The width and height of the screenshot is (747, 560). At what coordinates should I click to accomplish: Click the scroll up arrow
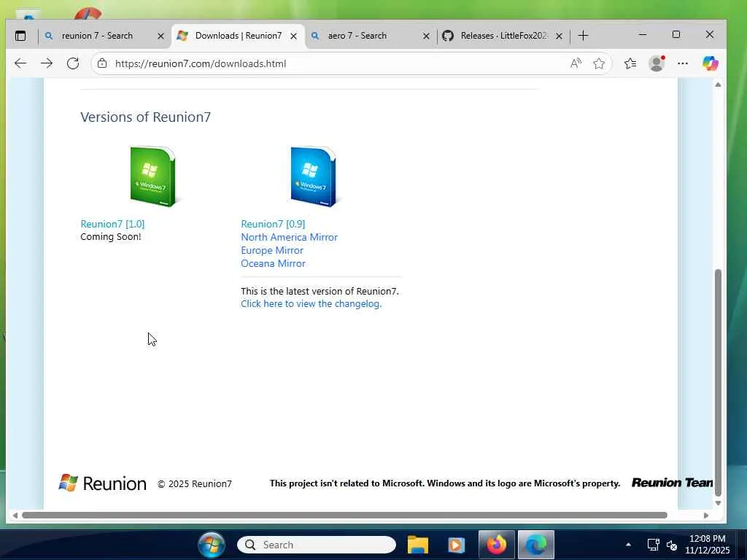pos(718,85)
